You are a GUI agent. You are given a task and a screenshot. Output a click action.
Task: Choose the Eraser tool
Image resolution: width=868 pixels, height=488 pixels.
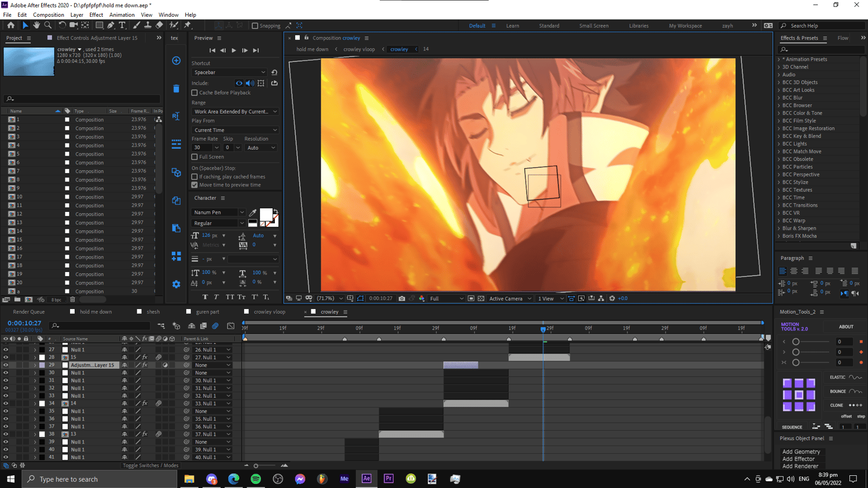(159, 25)
